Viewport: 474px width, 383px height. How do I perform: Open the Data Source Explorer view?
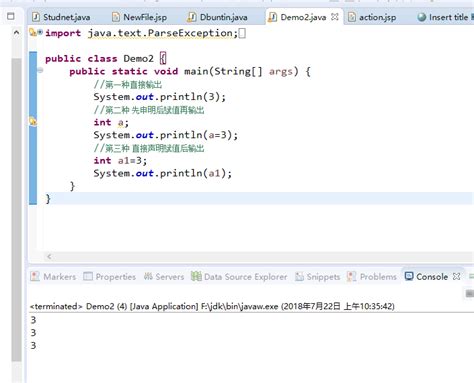239,277
